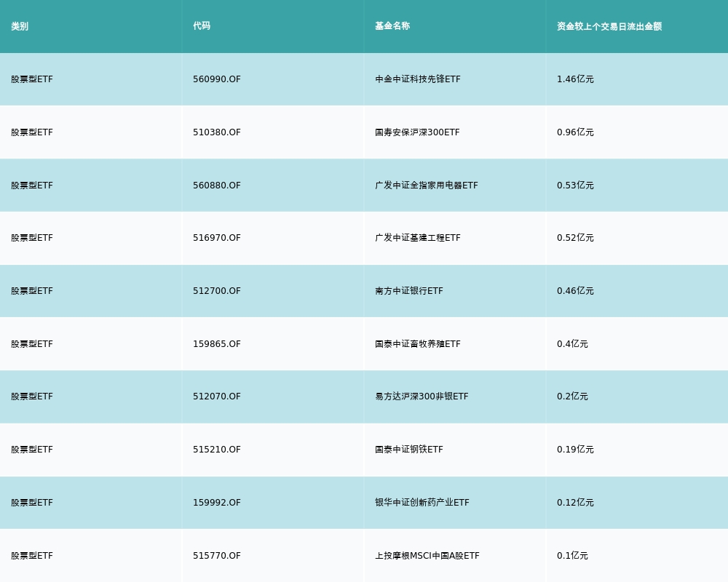Click 股票型ETF in the 510380.OF row

pyautogui.click(x=32, y=132)
